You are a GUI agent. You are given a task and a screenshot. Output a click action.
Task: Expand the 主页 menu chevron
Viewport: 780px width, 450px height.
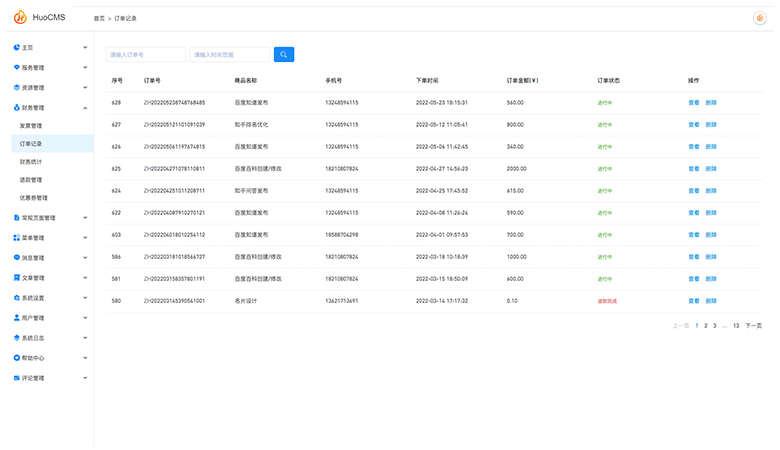point(85,48)
